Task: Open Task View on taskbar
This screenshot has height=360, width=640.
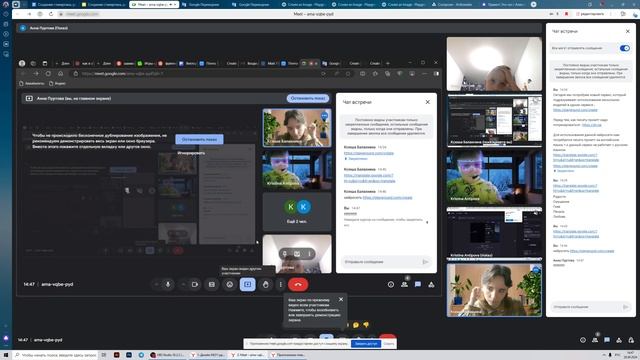Action: pyautogui.click(x=104, y=355)
